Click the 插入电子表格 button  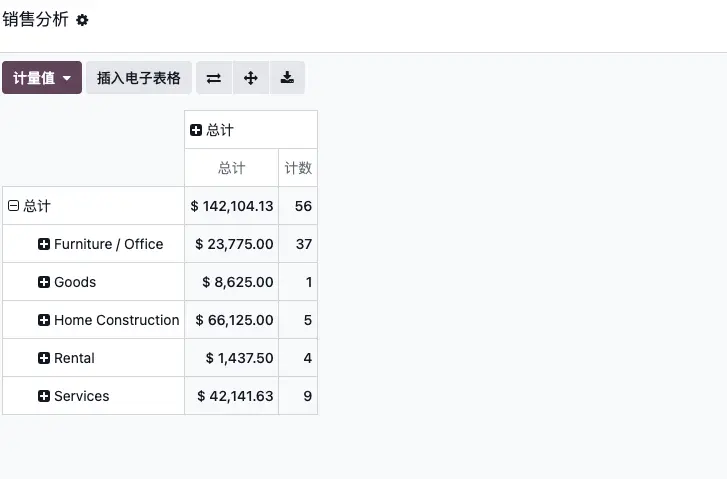coord(139,78)
